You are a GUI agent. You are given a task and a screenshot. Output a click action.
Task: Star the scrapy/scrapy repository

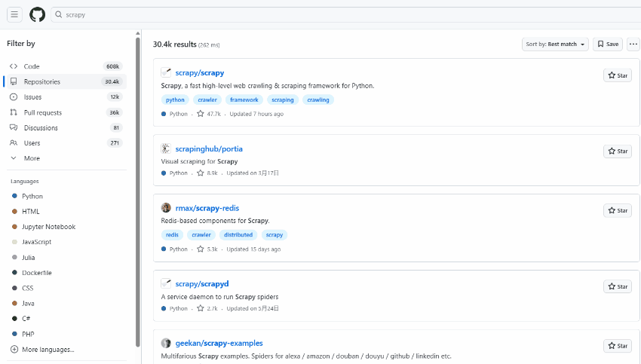[x=617, y=75]
